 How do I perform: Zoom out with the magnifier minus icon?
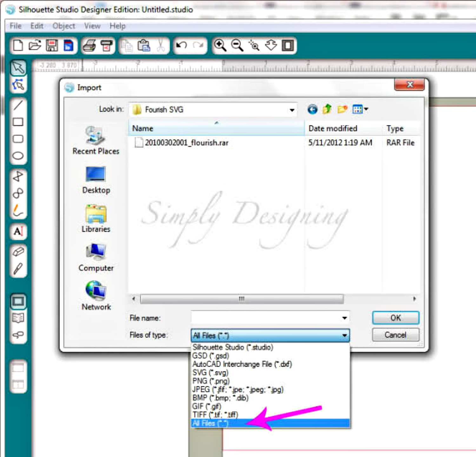click(237, 45)
